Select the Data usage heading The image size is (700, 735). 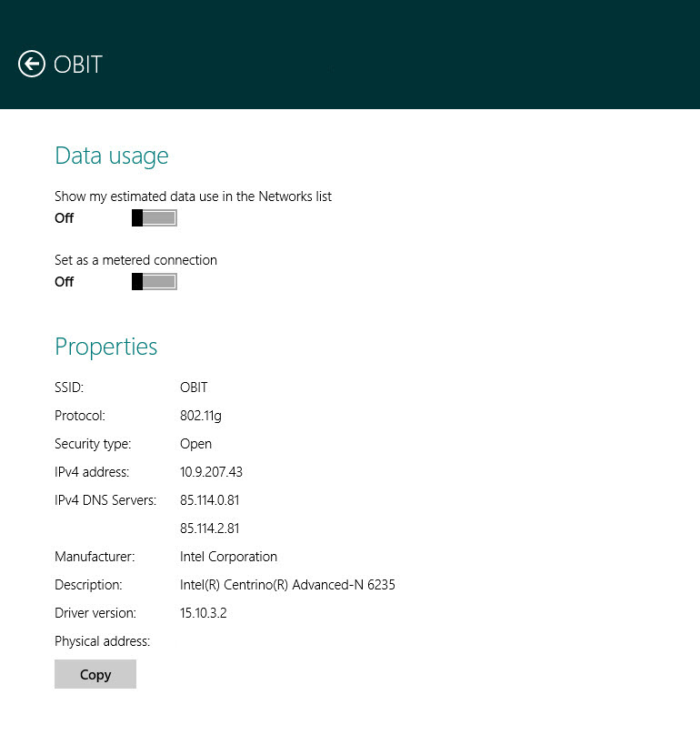(112, 156)
